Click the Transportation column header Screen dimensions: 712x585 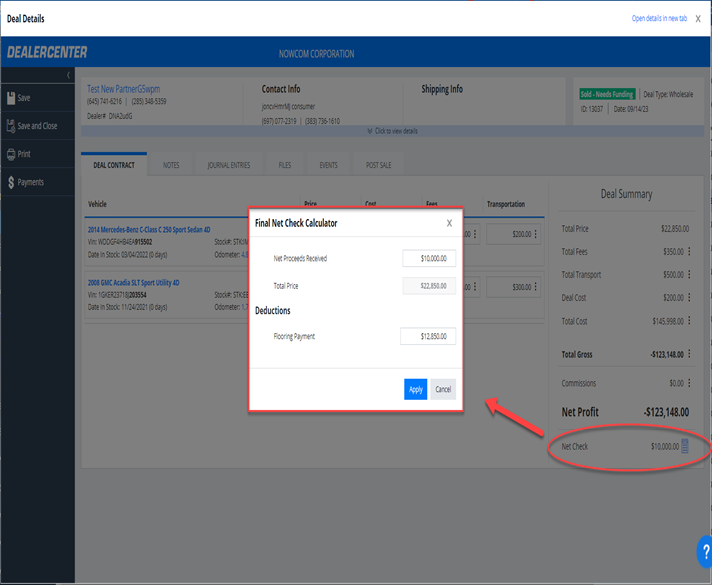506,204
